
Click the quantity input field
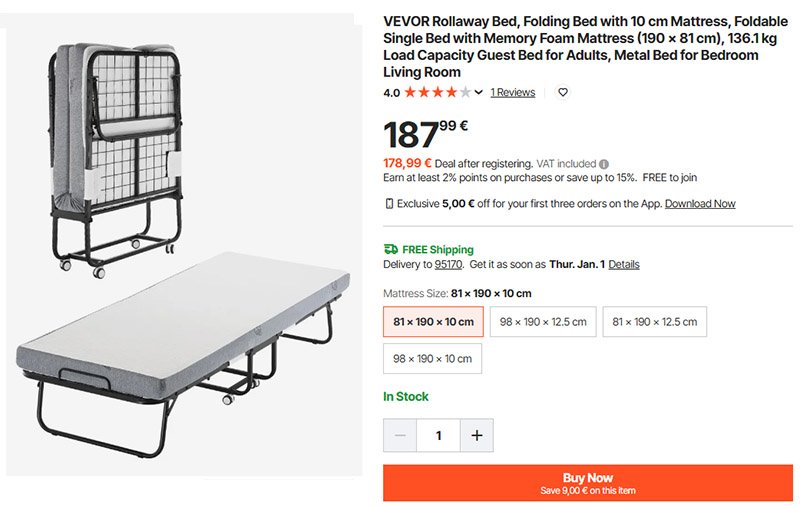pyautogui.click(x=438, y=435)
